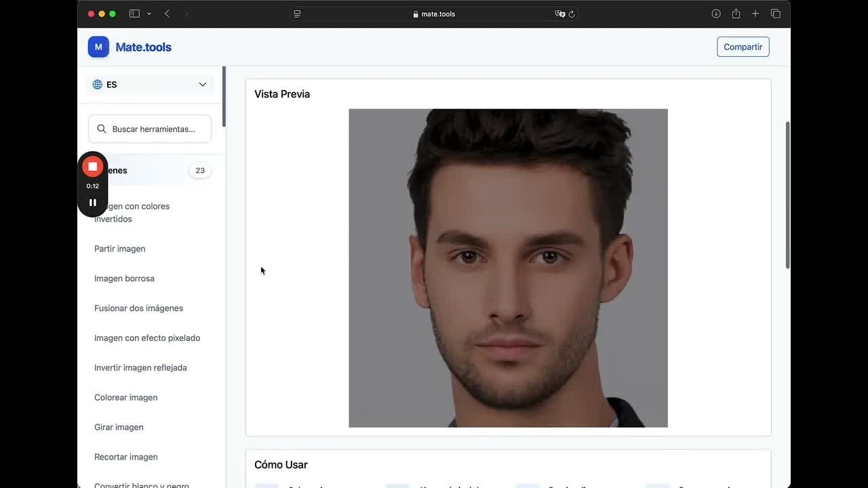Reload the page with the refresh icon
This screenshot has height=488, width=868.
(572, 14)
